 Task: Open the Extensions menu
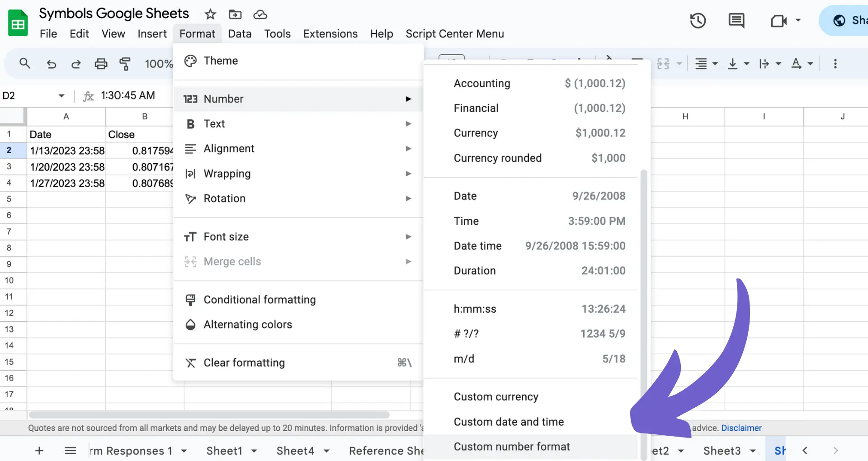(330, 34)
